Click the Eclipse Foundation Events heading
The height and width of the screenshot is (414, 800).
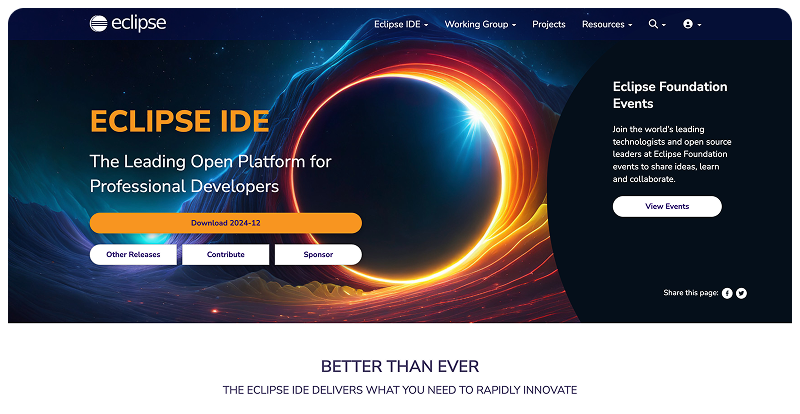670,95
